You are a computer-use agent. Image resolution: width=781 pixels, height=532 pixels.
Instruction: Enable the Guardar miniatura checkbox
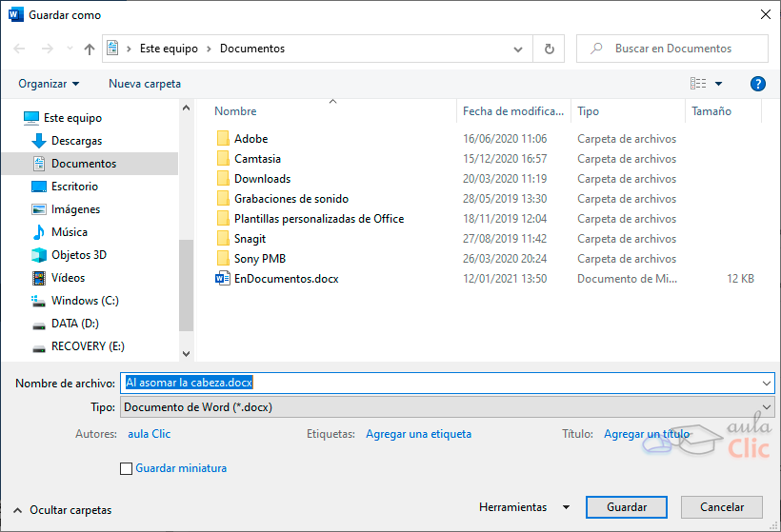[x=126, y=468]
